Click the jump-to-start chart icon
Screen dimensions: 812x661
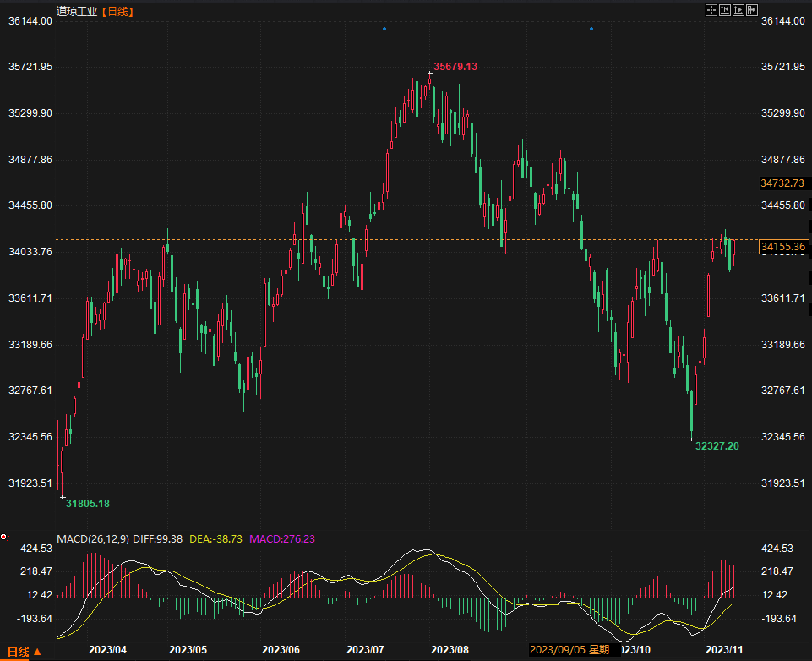(724, 10)
